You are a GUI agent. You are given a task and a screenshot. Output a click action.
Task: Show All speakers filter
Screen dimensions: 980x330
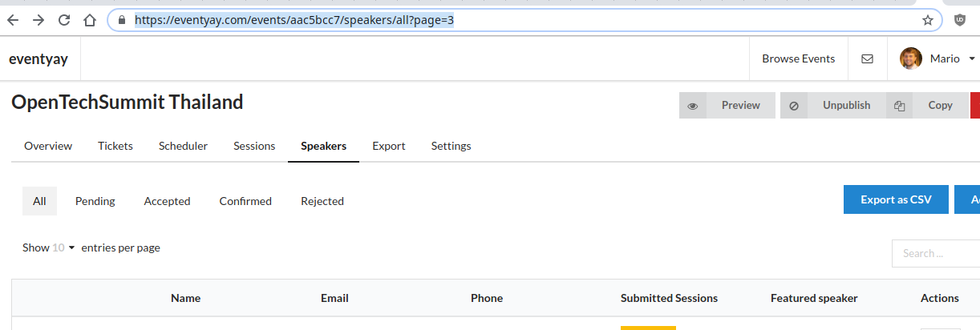click(39, 201)
